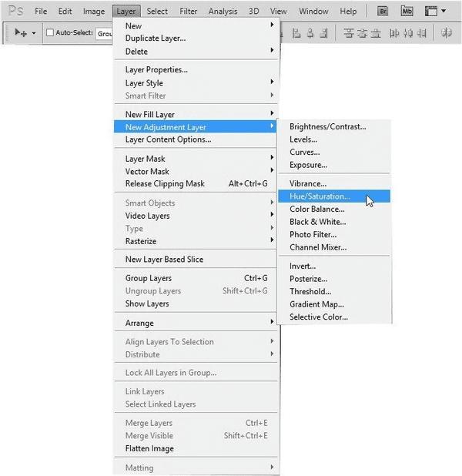Screen dimensions: 462x476
Task: Open the Select menu
Action: pyautogui.click(x=157, y=12)
